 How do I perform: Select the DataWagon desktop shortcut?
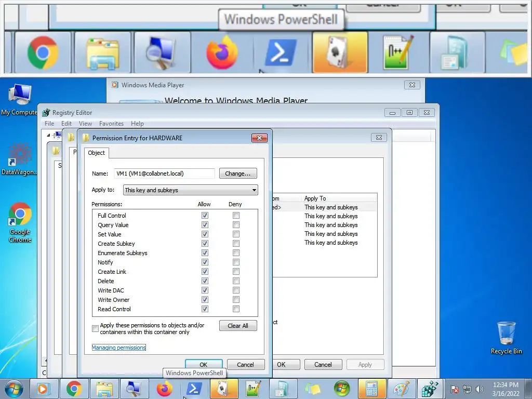pos(20,159)
